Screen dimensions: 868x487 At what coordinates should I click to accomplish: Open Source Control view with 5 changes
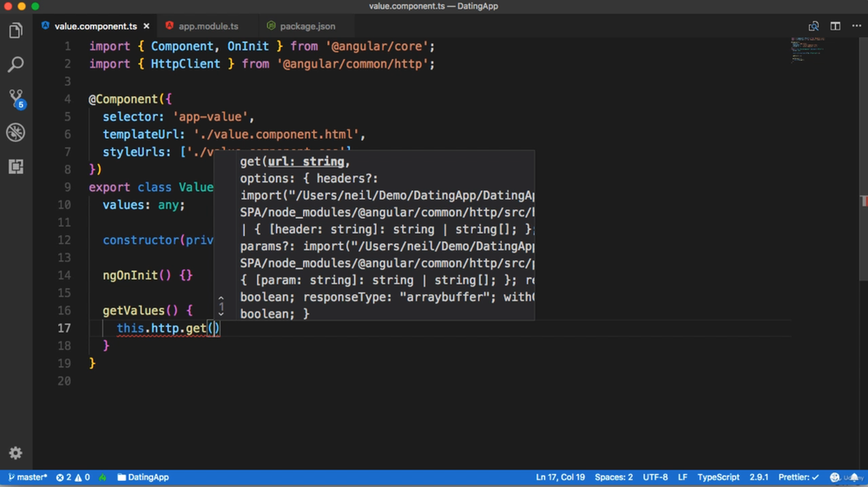(x=16, y=98)
